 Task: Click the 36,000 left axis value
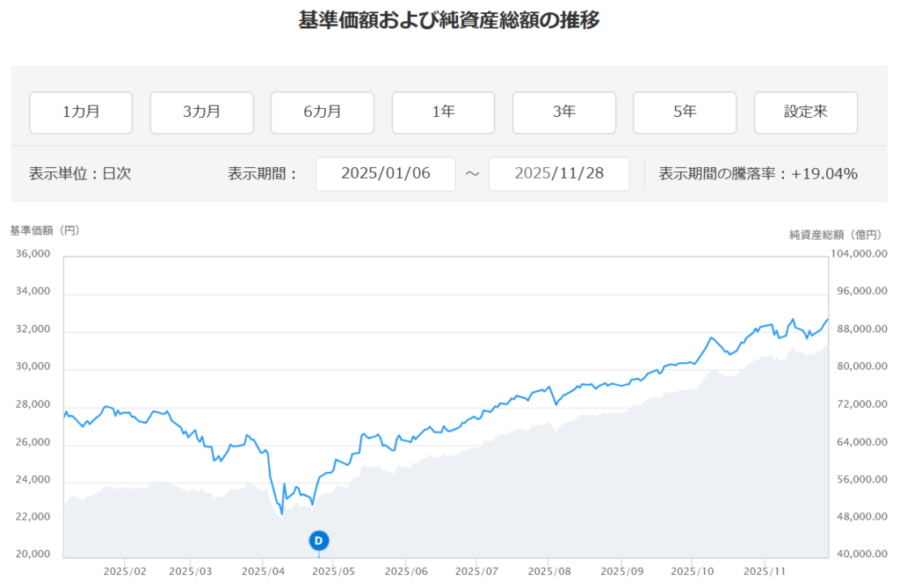33,254
